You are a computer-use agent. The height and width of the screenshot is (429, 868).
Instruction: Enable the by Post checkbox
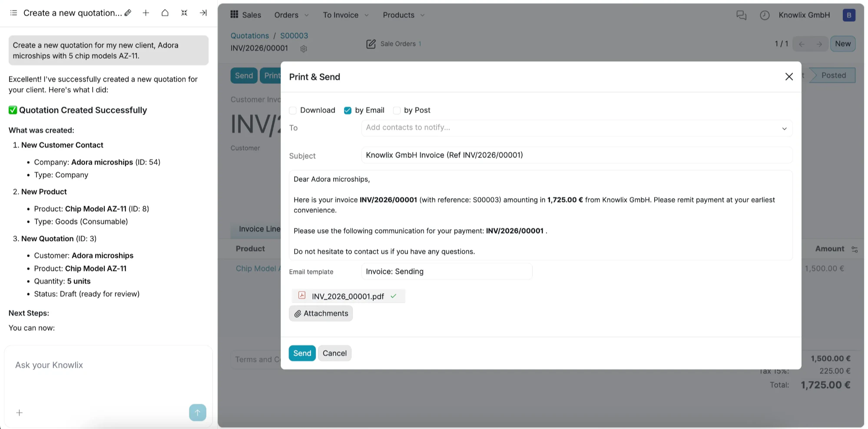pos(397,110)
